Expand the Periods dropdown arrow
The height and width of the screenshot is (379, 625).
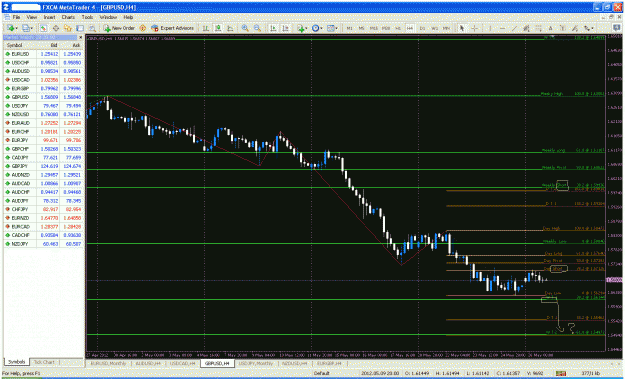click(x=321, y=28)
